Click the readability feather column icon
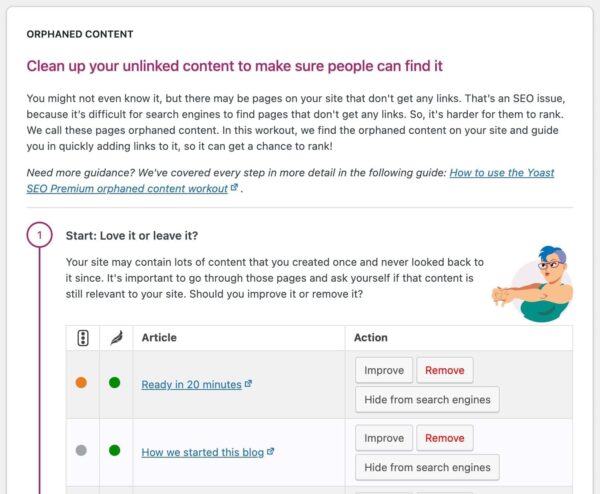 [x=114, y=338]
